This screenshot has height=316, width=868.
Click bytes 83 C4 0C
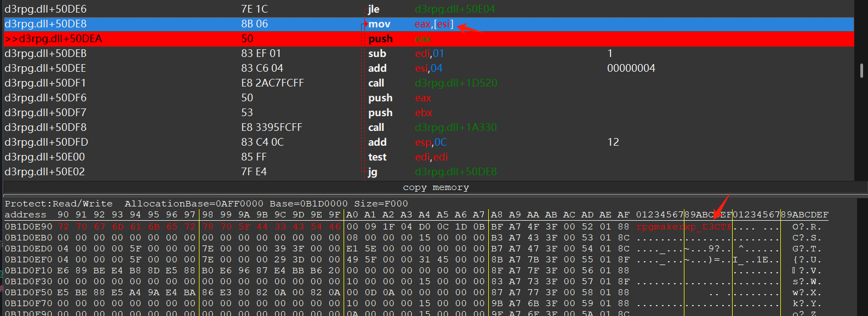coord(262,142)
